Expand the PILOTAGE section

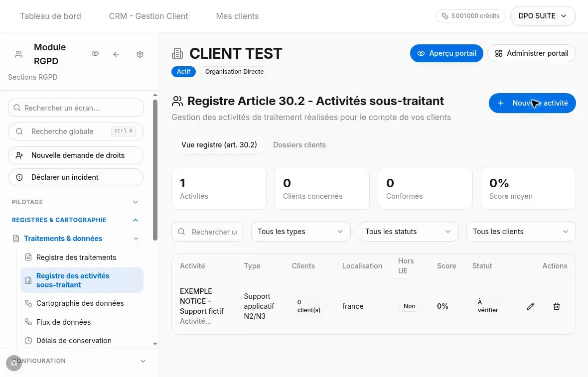coord(75,202)
